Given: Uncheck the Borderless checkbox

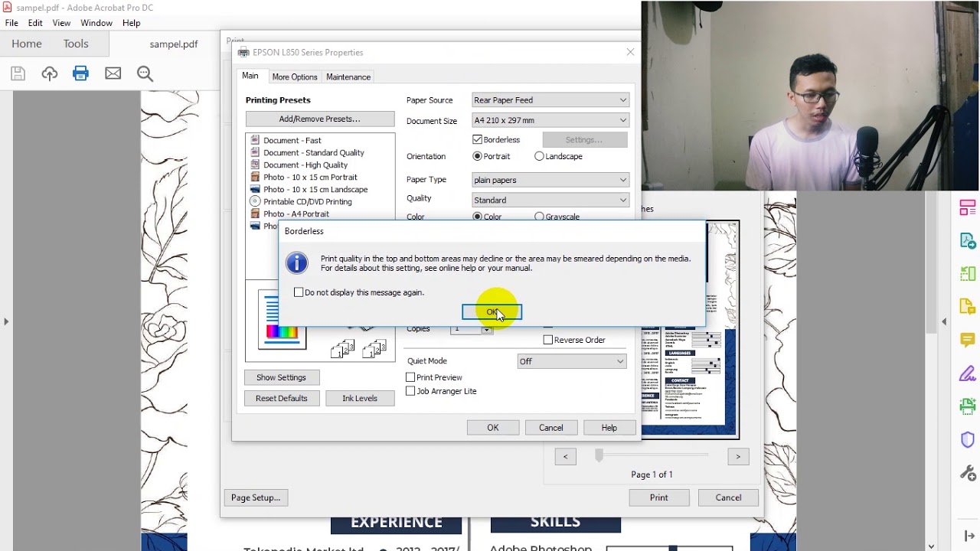Looking at the screenshot, I should [478, 139].
